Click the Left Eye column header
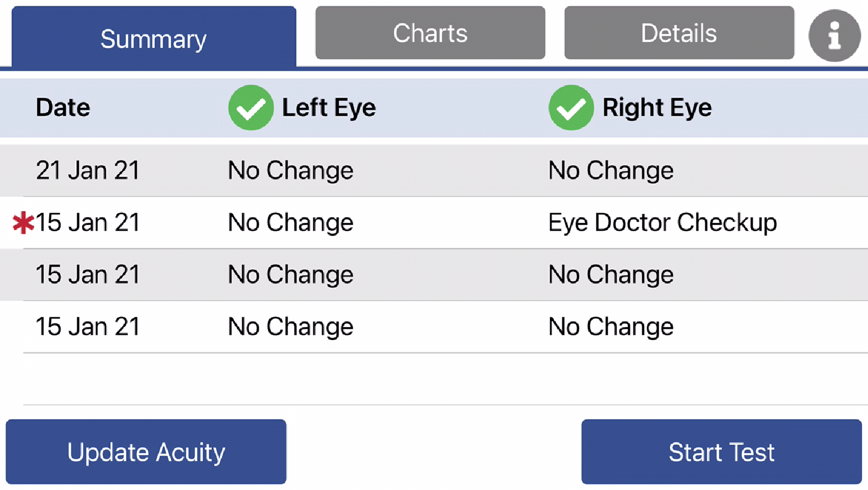The image size is (868, 490). pos(329,107)
